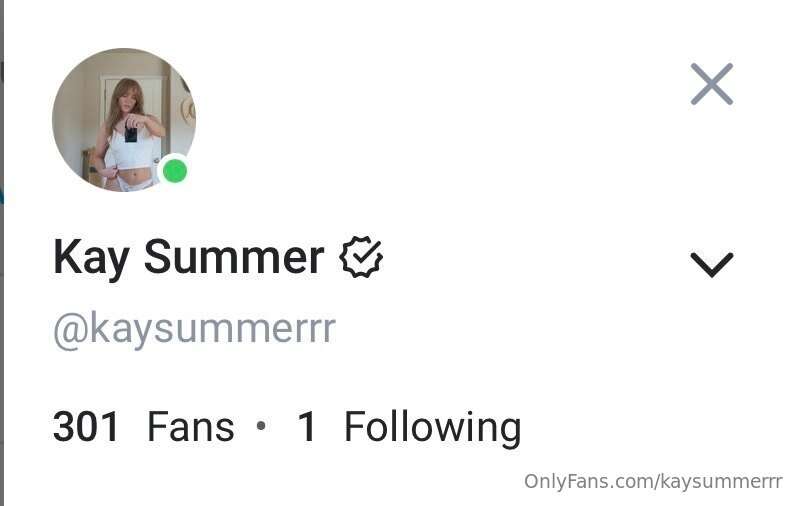The image size is (796, 506).
Task: Click the Kay Summer display name
Action: click(188, 258)
